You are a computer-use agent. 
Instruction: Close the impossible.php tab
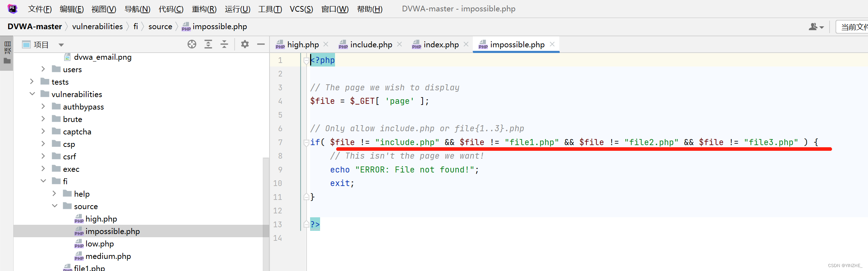(552, 44)
